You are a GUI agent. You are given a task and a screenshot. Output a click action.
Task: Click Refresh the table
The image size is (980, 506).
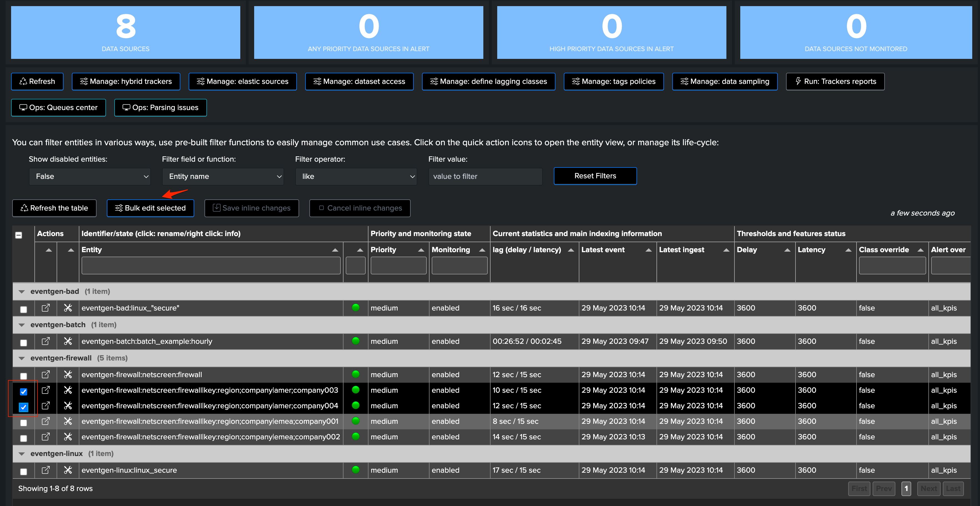click(54, 208)
